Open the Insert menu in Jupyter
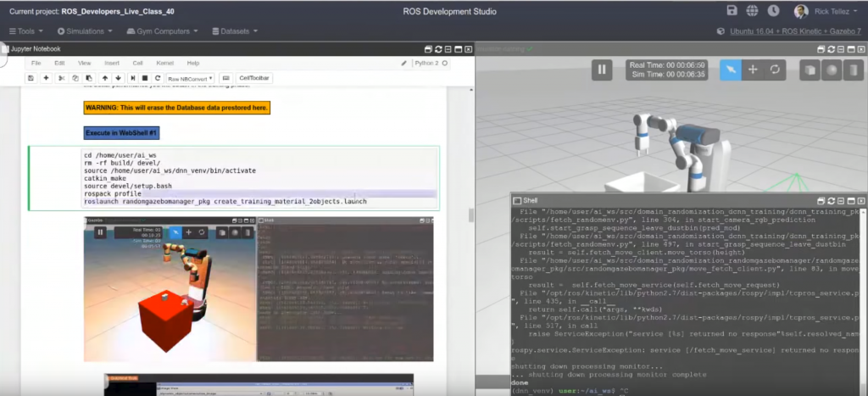This screenshot has height=396, width=868. pyautogui.click(x=112, y=63)
